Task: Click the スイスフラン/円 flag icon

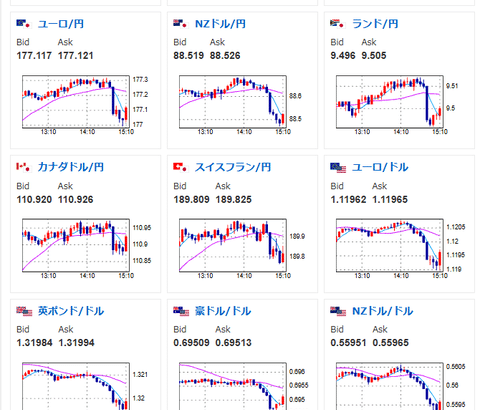Action: coord(181,167)
